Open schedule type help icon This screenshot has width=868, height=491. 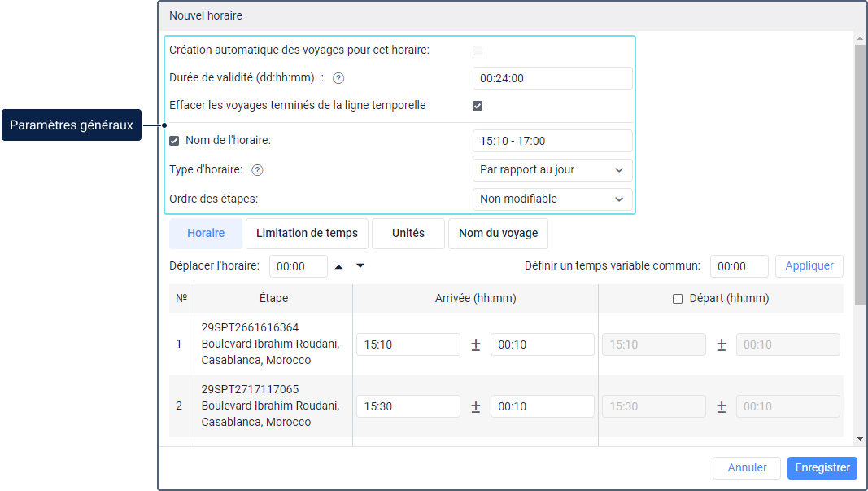[257, 170]
